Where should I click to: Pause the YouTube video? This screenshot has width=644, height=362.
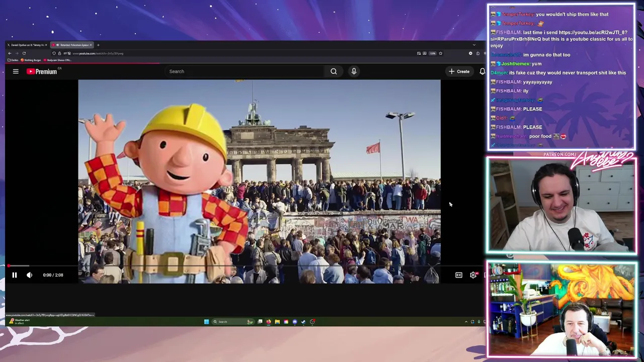tap(14, 275)
